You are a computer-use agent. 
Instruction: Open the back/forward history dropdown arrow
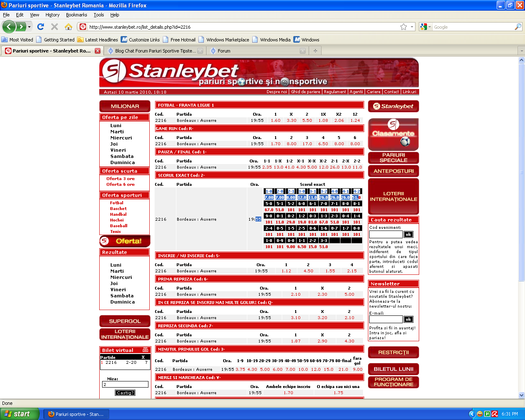coord(29,27)
